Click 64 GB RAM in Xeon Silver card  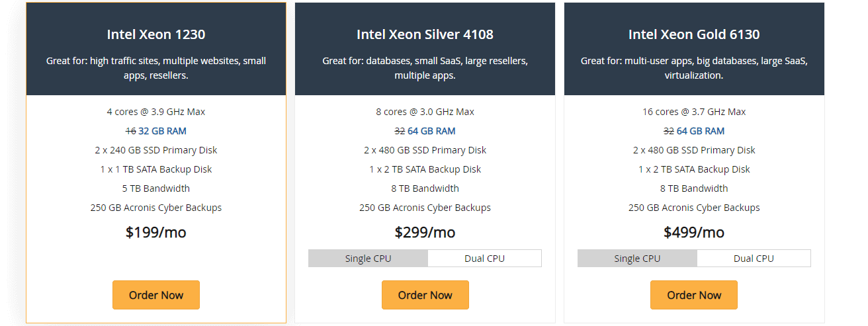431,131
